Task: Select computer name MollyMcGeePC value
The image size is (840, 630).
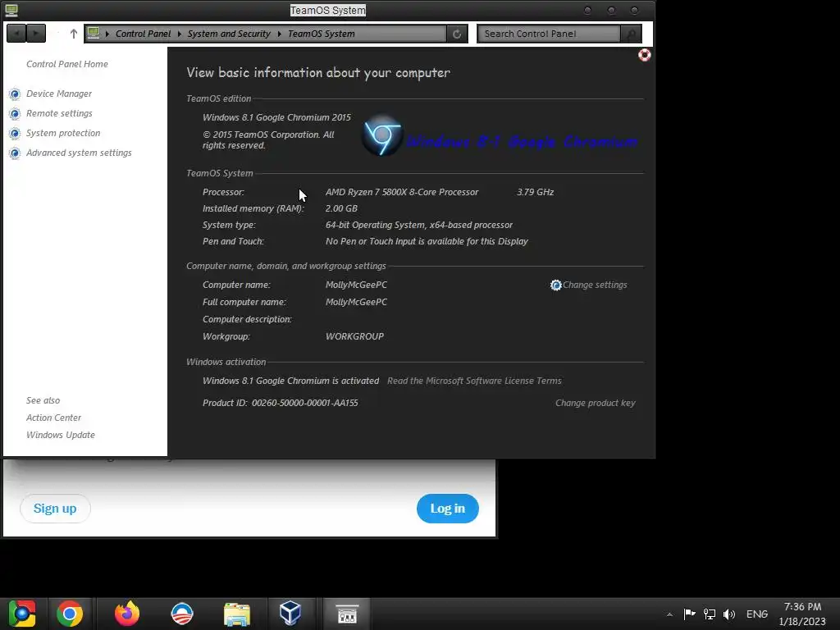Action: 356,285
